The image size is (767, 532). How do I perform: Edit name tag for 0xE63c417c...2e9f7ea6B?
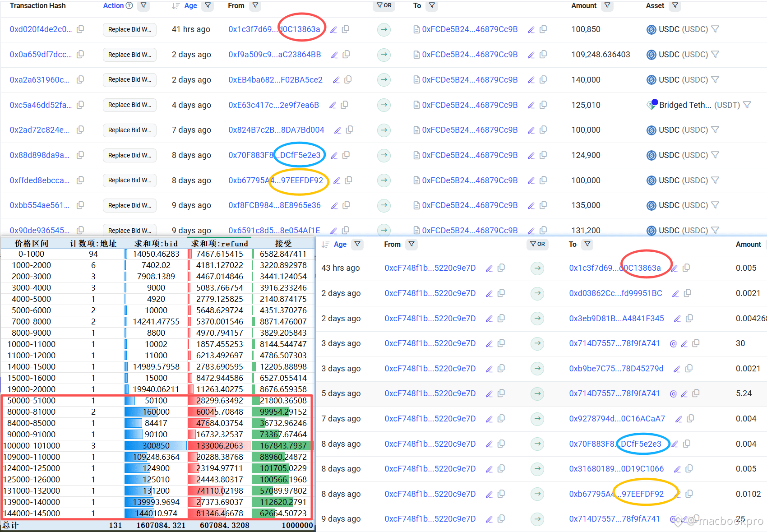(333, 105)
